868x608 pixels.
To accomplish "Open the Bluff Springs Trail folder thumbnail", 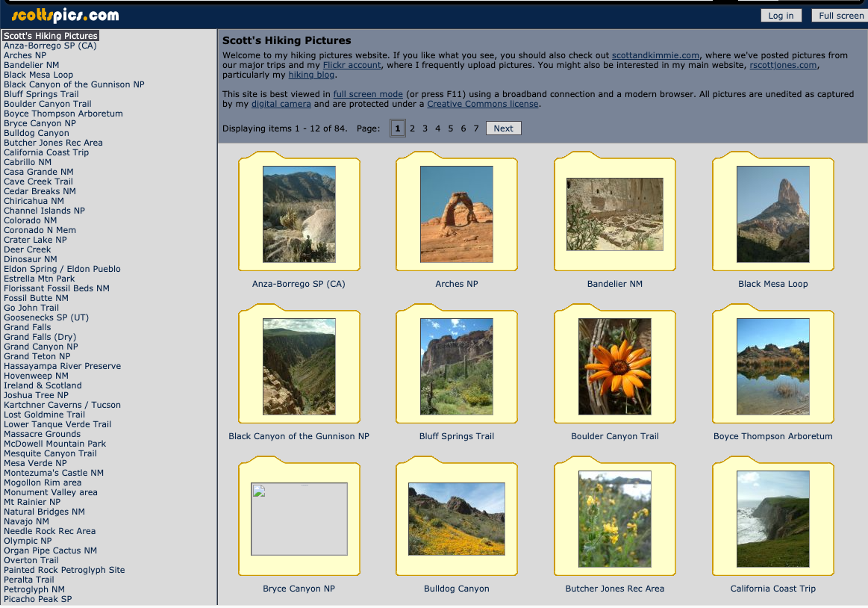I will 457,366.
